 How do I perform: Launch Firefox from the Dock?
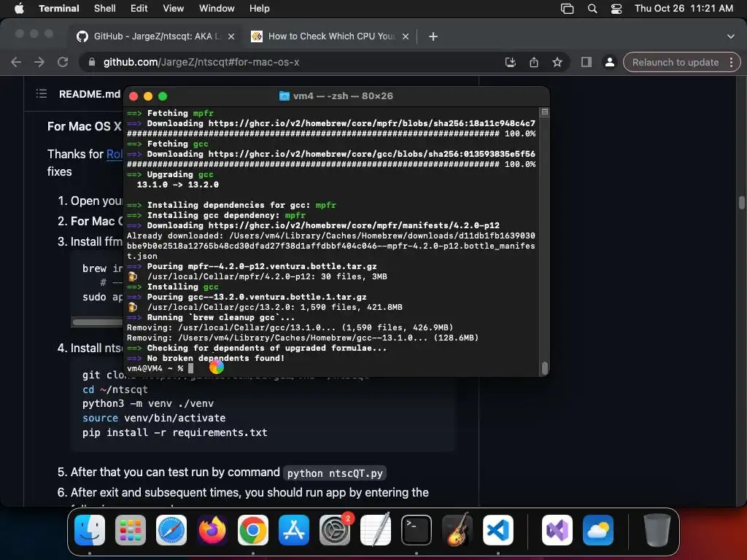point(212,530)
